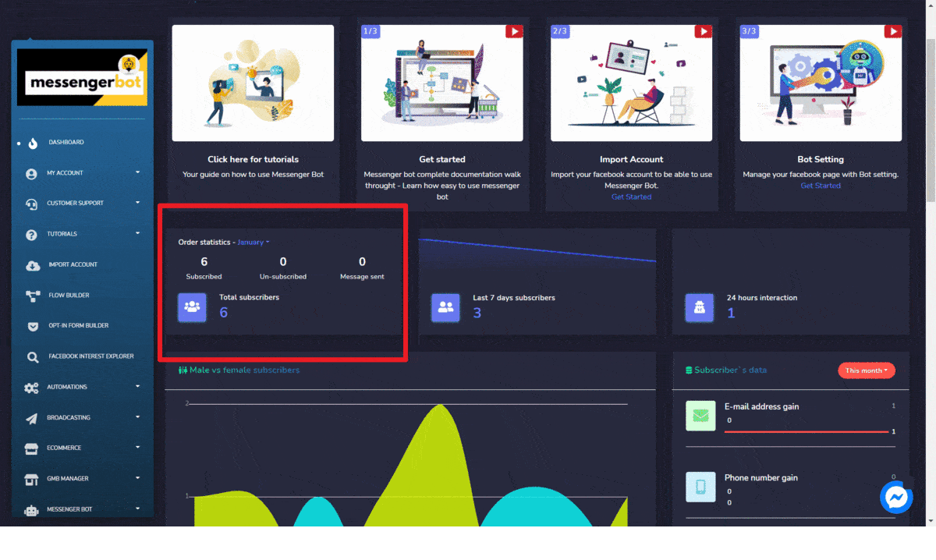Open the Ecommerce menu item
Image resolution: width=936 pixels, height=560 pixels.
coord(83,448)
